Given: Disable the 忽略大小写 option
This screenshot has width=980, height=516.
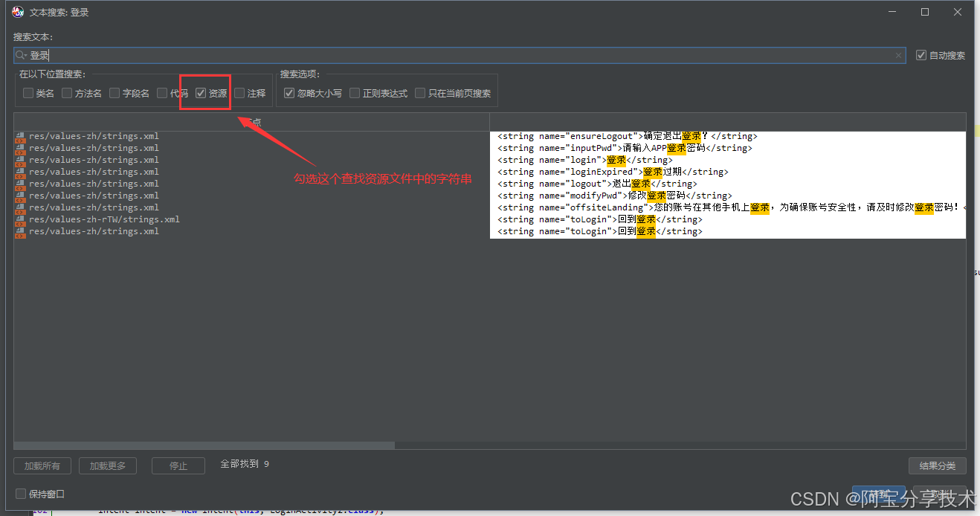Looking at the screenshot, I should (289, 93).
